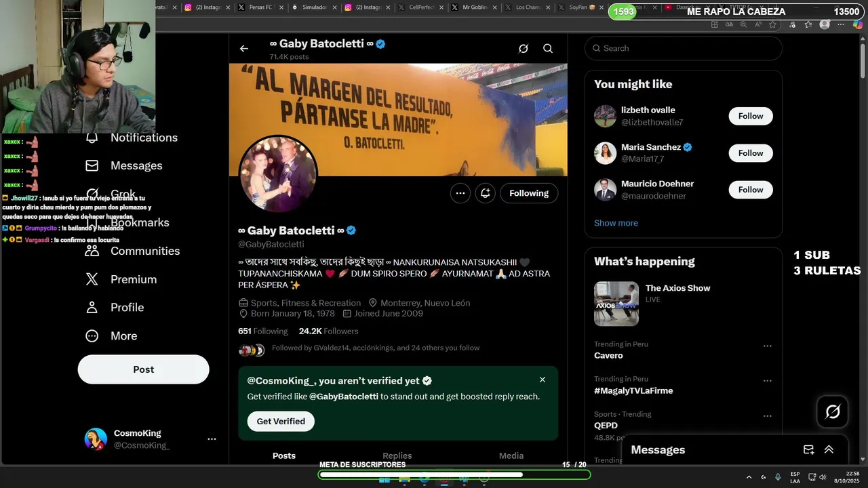Open the options dots for the QEPD trend

(x=768, y=416)
